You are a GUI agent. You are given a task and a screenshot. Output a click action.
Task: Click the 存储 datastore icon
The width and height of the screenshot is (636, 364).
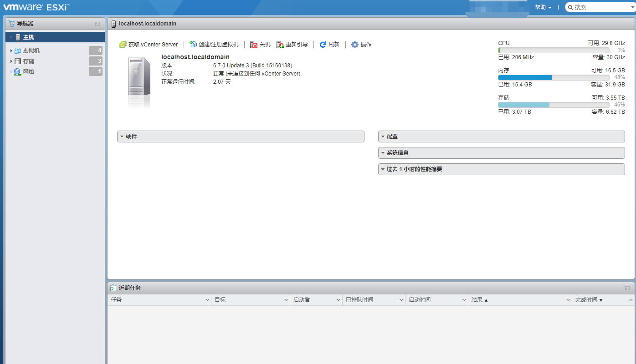(18, 61)
